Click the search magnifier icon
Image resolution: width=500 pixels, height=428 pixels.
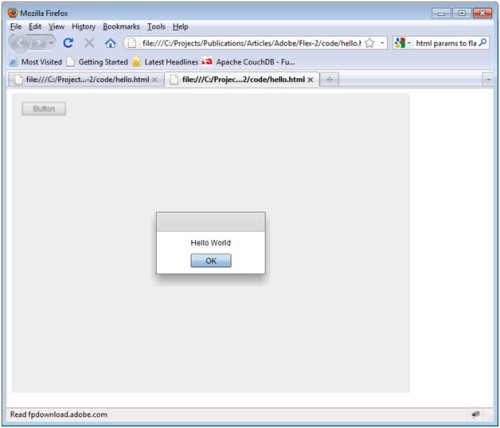(x=483, y=43)
